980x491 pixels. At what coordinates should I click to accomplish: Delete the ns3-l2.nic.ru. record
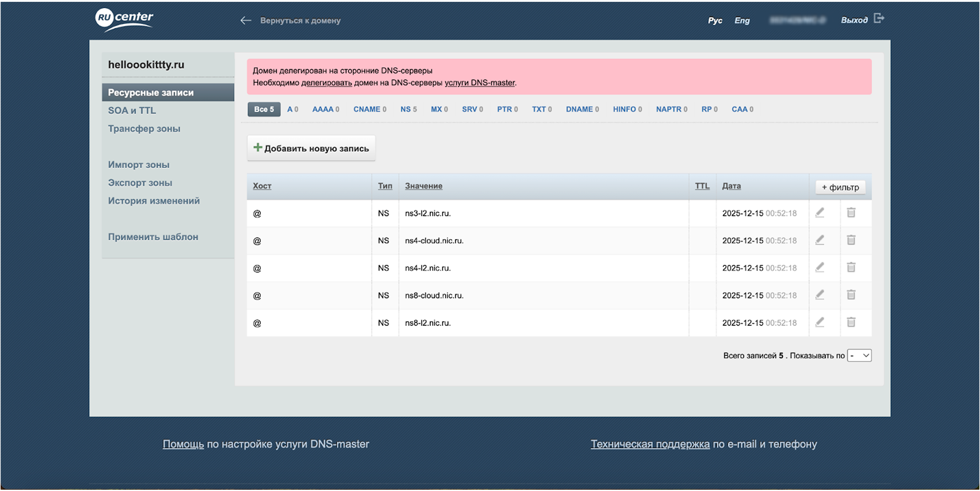point(851,213)
